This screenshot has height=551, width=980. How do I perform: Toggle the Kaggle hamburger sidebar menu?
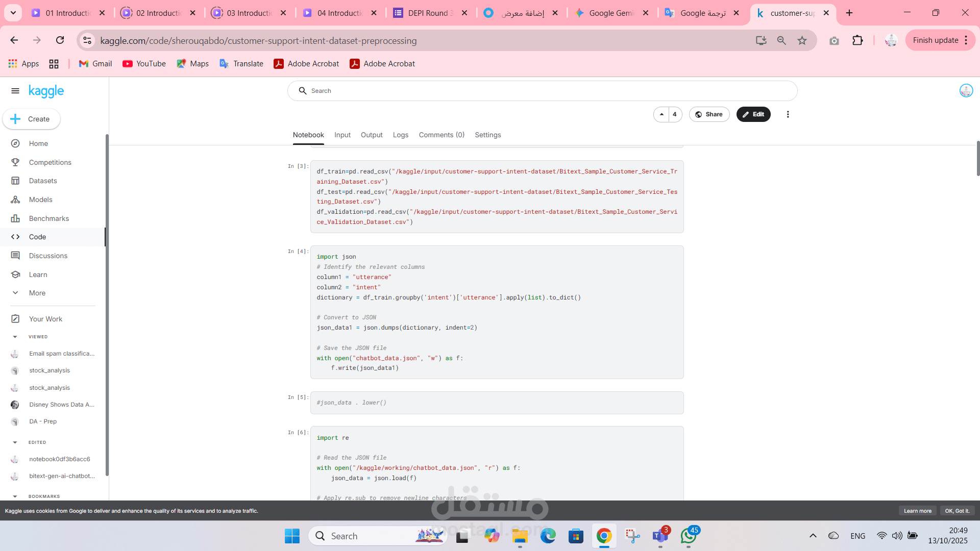[x=15, y=91]
